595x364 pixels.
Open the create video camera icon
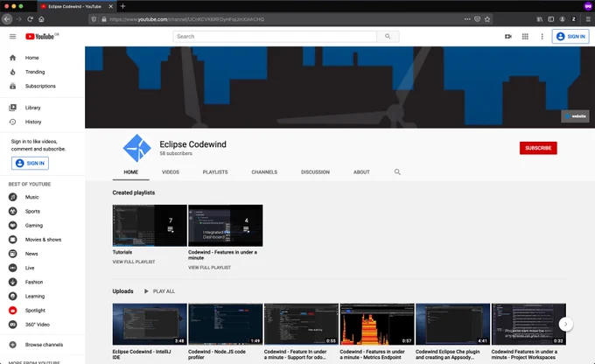click(x=508, y=37)
